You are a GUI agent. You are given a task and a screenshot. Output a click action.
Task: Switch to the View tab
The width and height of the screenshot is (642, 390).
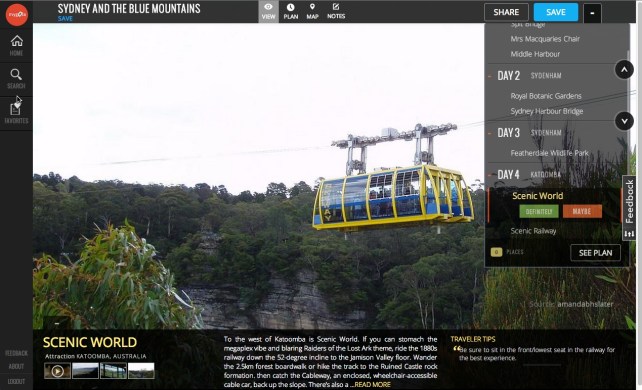pyautogui.click(x=268, y=11)
